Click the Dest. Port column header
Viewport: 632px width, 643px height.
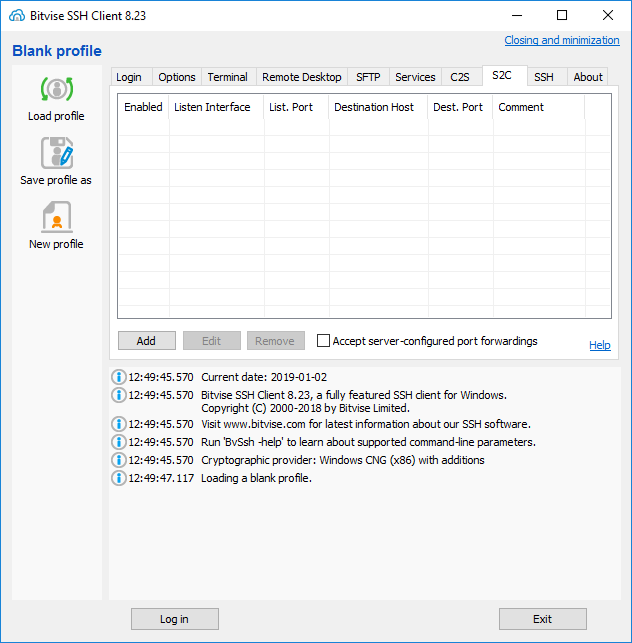click(x=460, y=107)
